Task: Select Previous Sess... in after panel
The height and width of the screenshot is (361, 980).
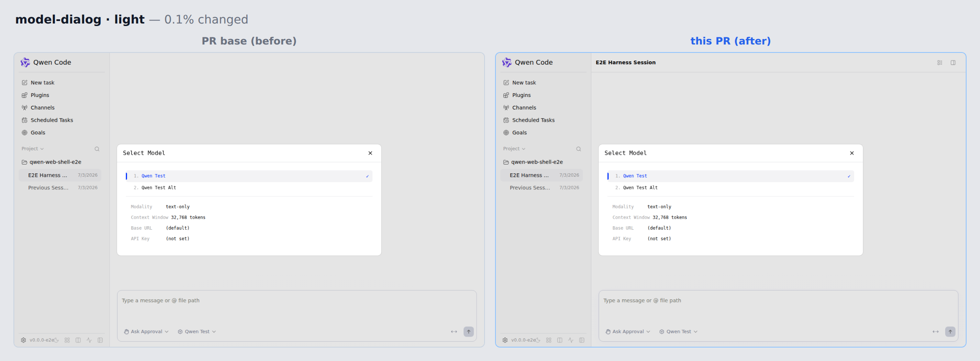Action: pos(542,188)
